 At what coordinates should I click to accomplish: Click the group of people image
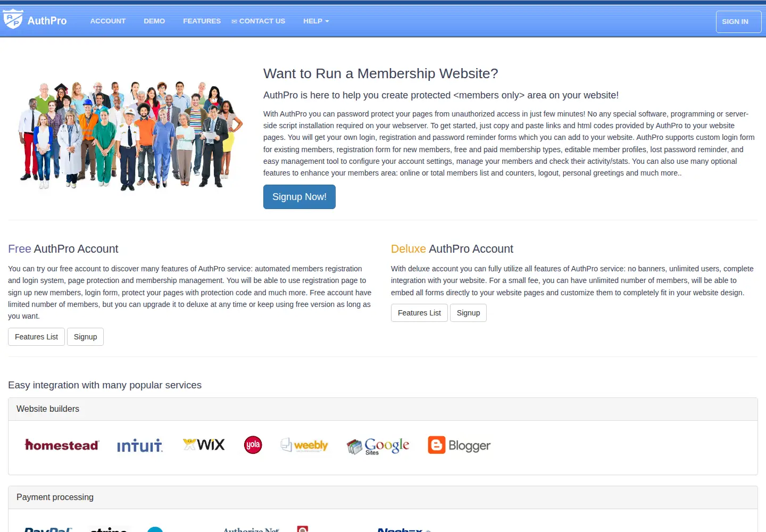(x=130, y=136)
